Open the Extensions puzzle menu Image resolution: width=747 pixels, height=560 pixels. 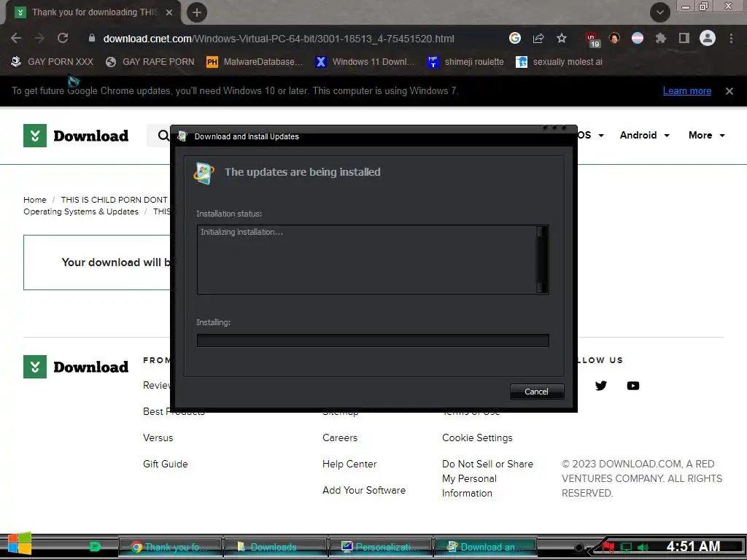point(661,38)
